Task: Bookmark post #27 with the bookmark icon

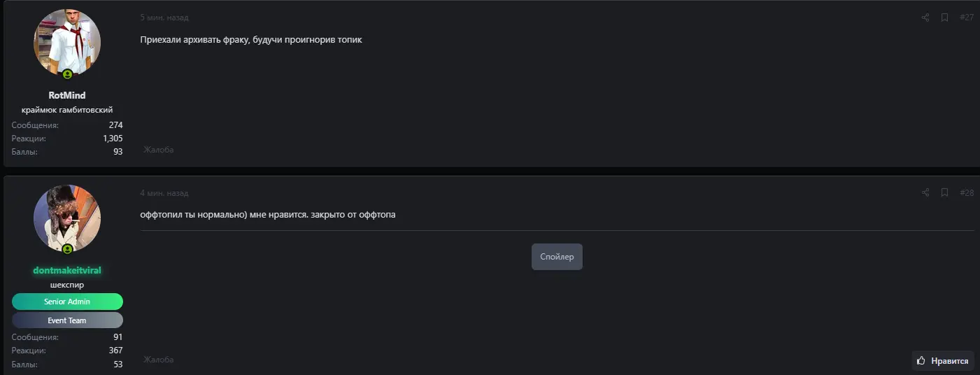Action: (944, 17)
